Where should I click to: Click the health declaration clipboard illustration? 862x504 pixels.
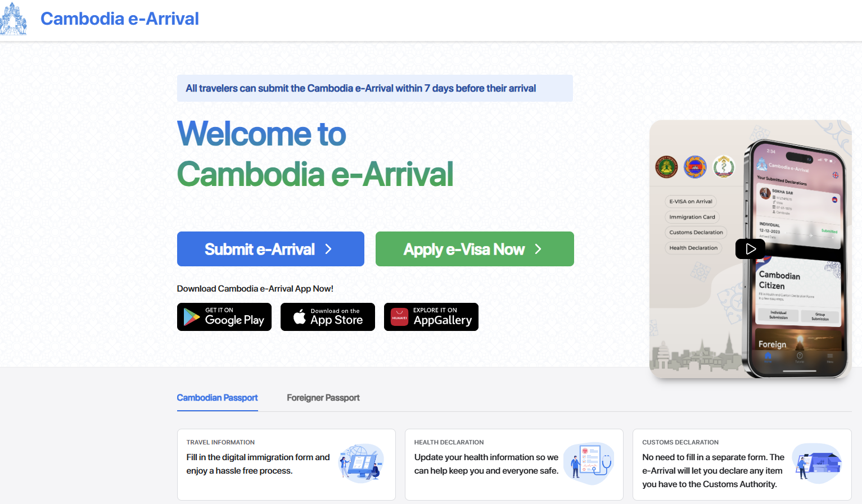(589, 463)
